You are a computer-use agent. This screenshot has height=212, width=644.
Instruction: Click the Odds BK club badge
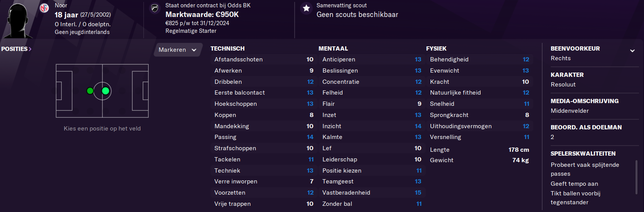[x=155, y=8]
